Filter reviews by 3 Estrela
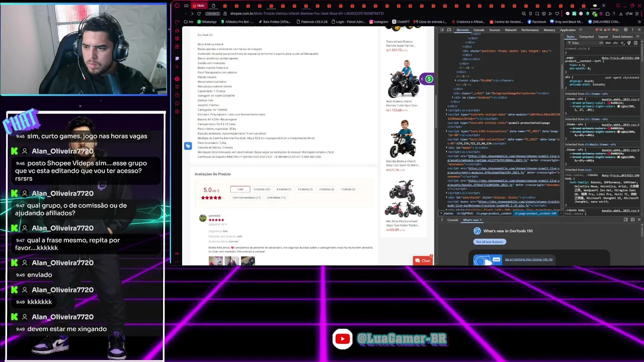Screen dimensions: 644x362 (x=305, y=189)
